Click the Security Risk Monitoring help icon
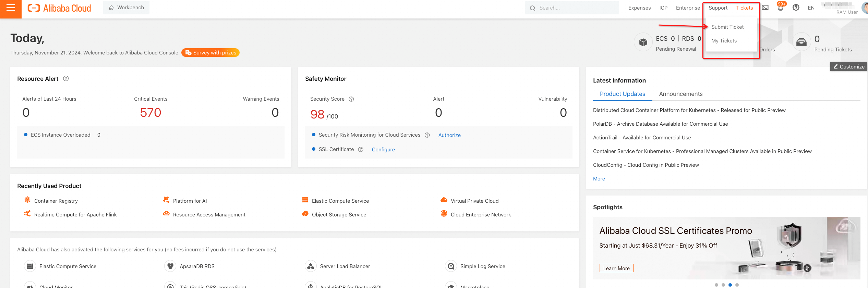The height and width of the screenshot is (288, 868). [427, 135]
